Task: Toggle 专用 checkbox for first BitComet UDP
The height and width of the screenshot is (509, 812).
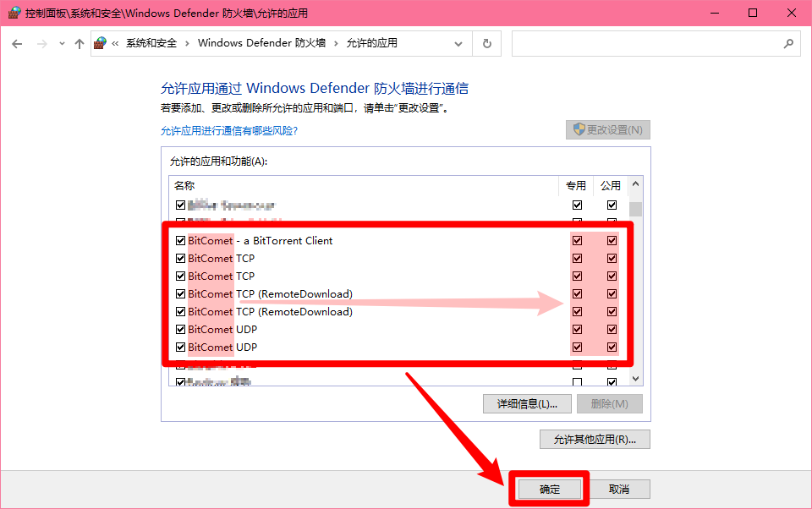Action: tap(577, 329)
